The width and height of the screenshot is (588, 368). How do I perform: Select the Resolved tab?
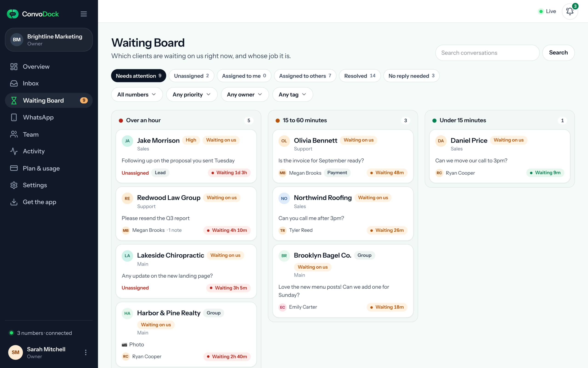coord(360,76)
